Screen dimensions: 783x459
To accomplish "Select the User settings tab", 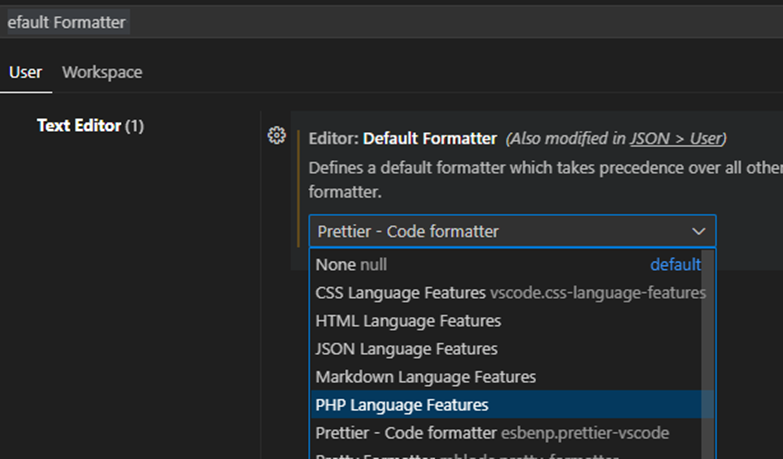I will [x=25, y=72].
